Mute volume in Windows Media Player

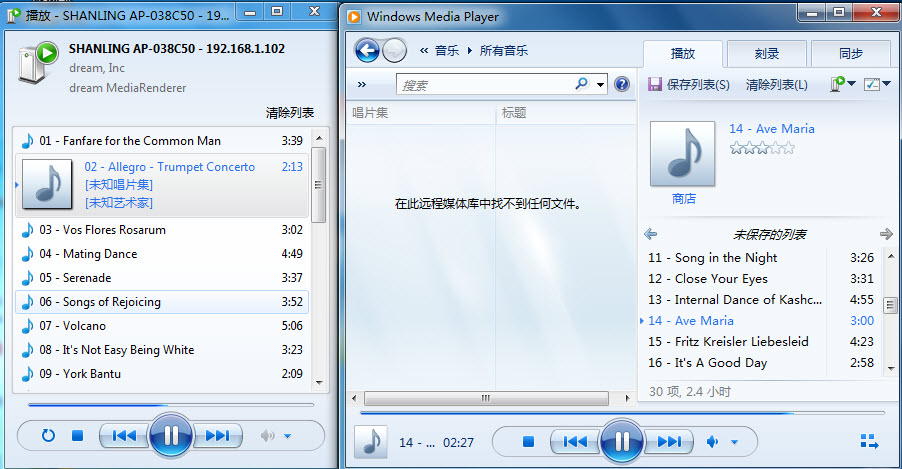[713, 442]
